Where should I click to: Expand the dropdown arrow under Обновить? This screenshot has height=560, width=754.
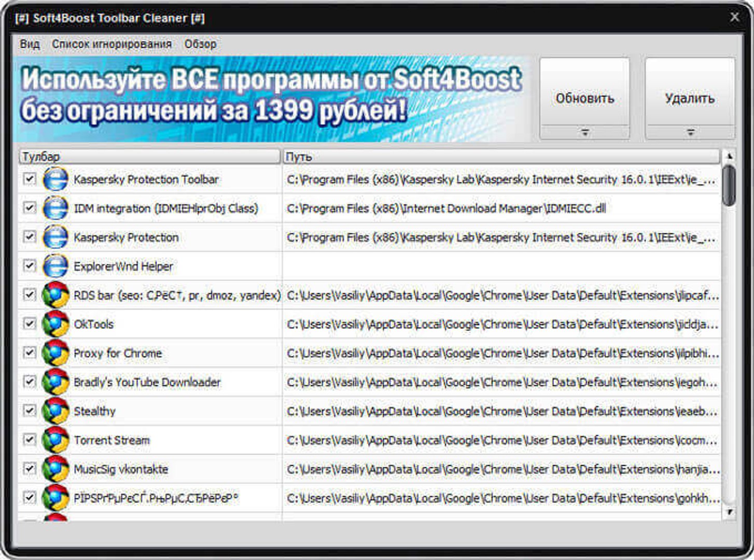point(585,133)
